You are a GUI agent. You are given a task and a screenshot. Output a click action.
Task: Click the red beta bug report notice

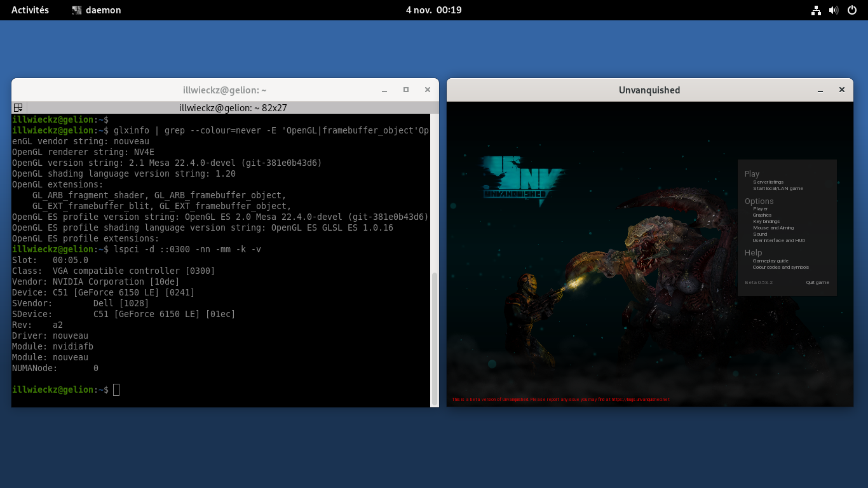pyautogui.click(x=560, y=400)
